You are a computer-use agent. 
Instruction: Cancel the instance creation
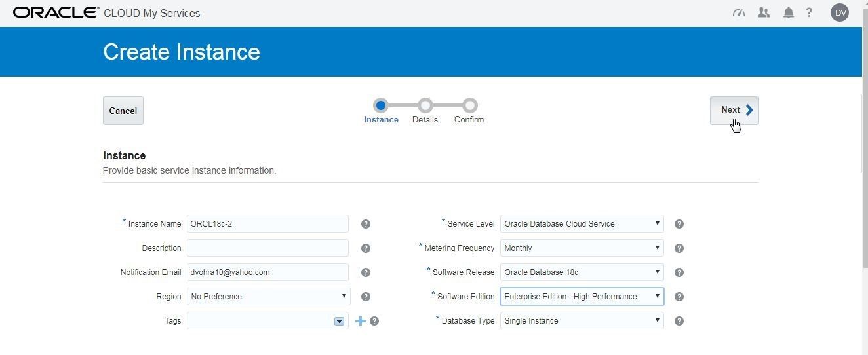coord(123,111)
